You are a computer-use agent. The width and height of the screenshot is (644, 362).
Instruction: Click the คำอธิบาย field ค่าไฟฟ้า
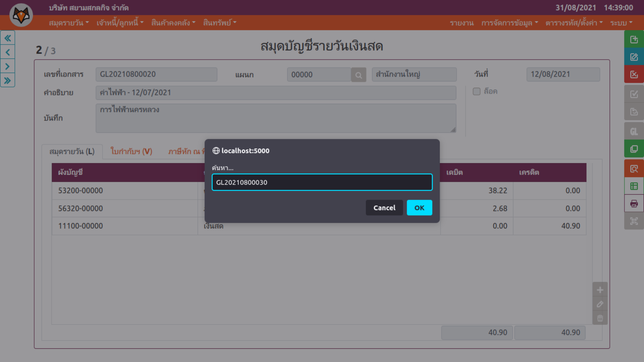coord(276,93)
